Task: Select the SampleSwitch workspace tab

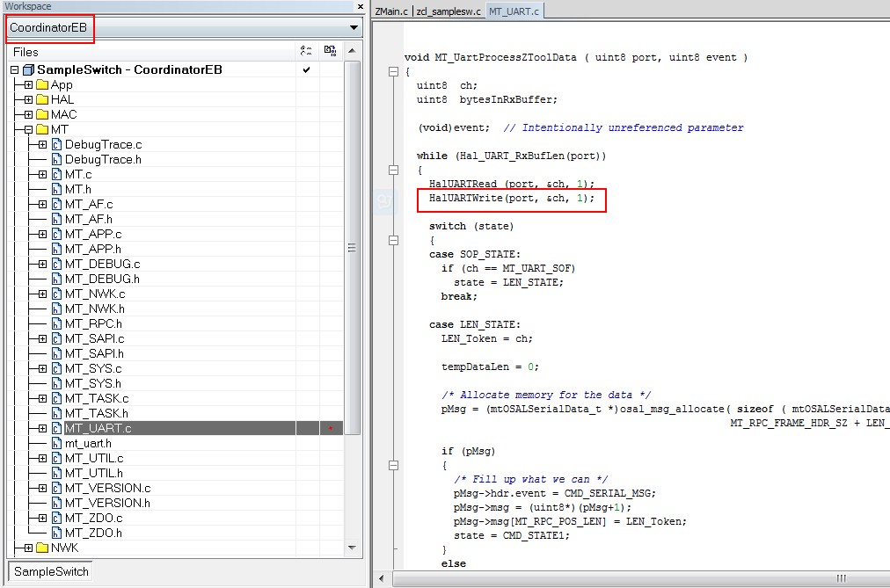Action: pos(51,571)
